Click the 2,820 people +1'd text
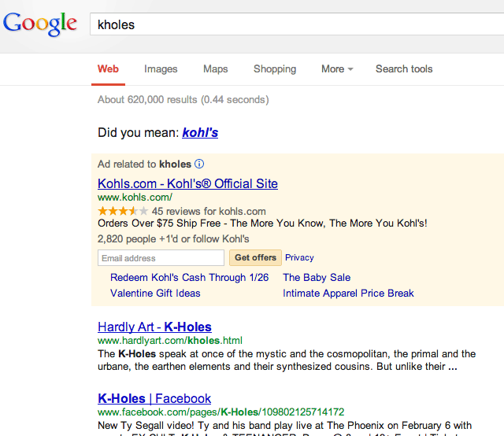Screen dimensions: 504x436 pos(173,238)
